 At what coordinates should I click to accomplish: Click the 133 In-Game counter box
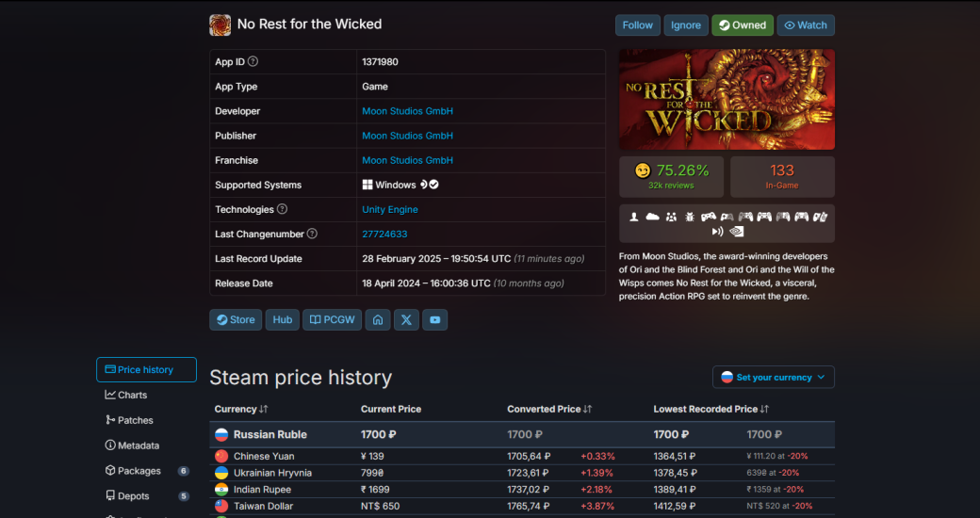(782, 177)
